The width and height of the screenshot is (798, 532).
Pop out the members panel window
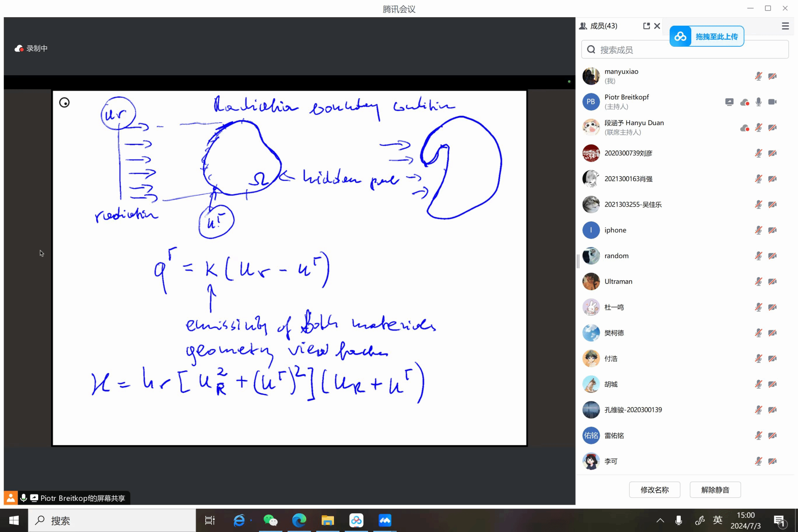coord(646,26)
